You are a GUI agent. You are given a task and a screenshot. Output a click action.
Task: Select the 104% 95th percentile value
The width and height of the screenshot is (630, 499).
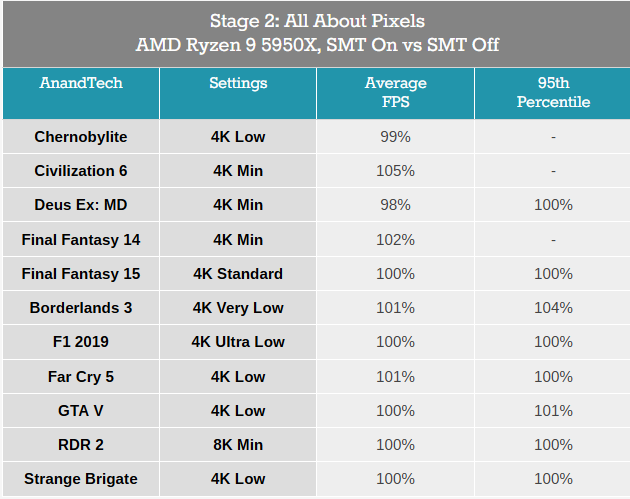[x=553, y=308]
